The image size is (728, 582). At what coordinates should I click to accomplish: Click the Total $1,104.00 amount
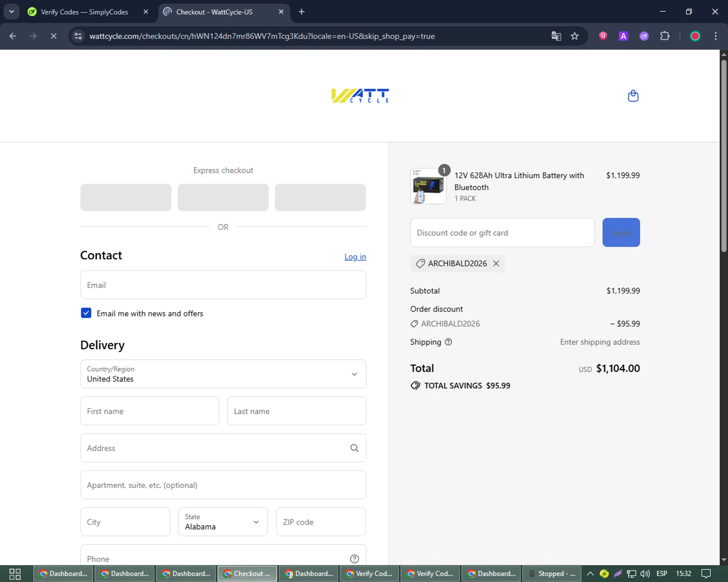[618, 368]
